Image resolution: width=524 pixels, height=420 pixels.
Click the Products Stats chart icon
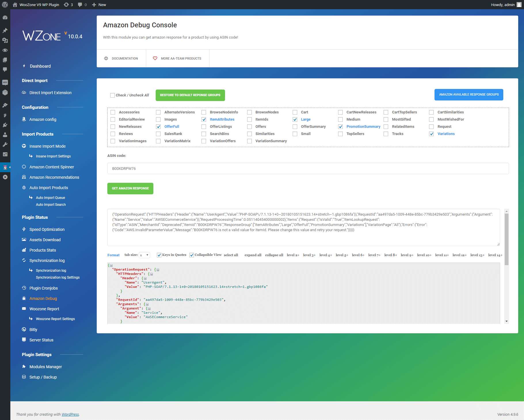24,250
